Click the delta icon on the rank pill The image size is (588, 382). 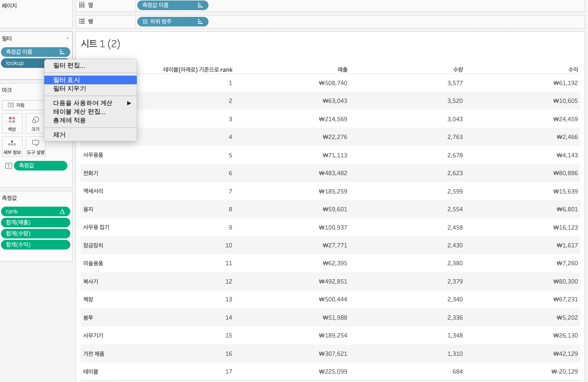coord(62,212)
